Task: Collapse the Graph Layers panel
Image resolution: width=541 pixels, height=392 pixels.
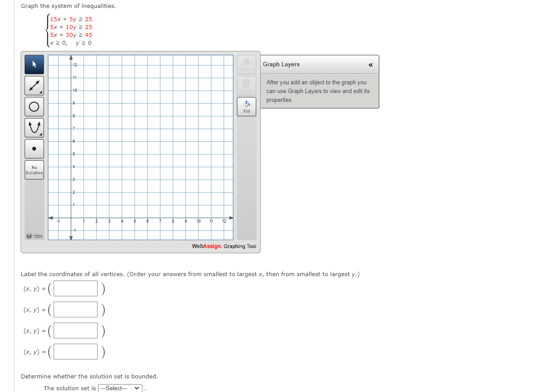Action: coord(370,65)
